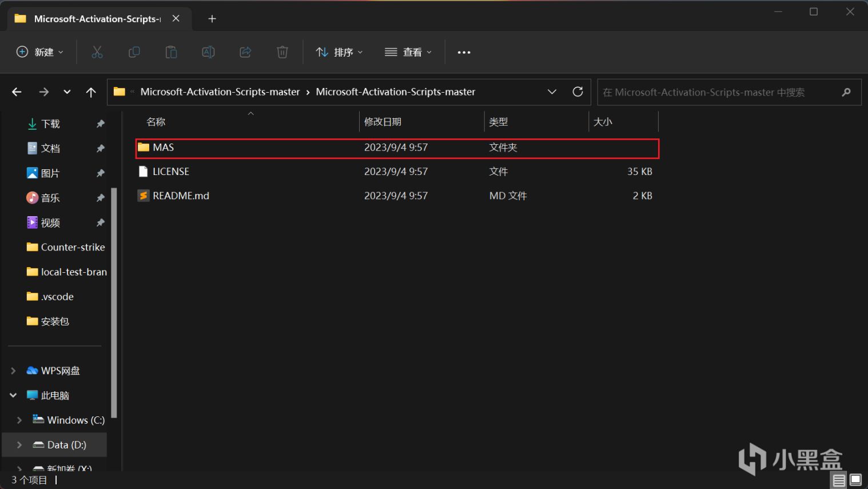Unpin 下载 using its pin icon
The height and width of the screenshot is (489, 868).
(x=101, y=124)
